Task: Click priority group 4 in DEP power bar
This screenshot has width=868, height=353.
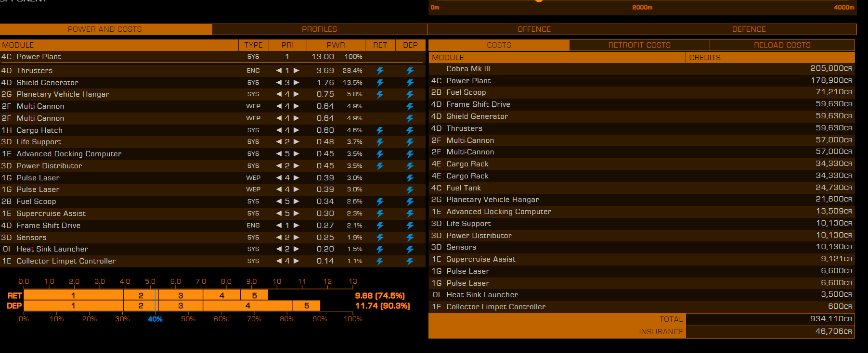Action: click(x=248, y=305)
